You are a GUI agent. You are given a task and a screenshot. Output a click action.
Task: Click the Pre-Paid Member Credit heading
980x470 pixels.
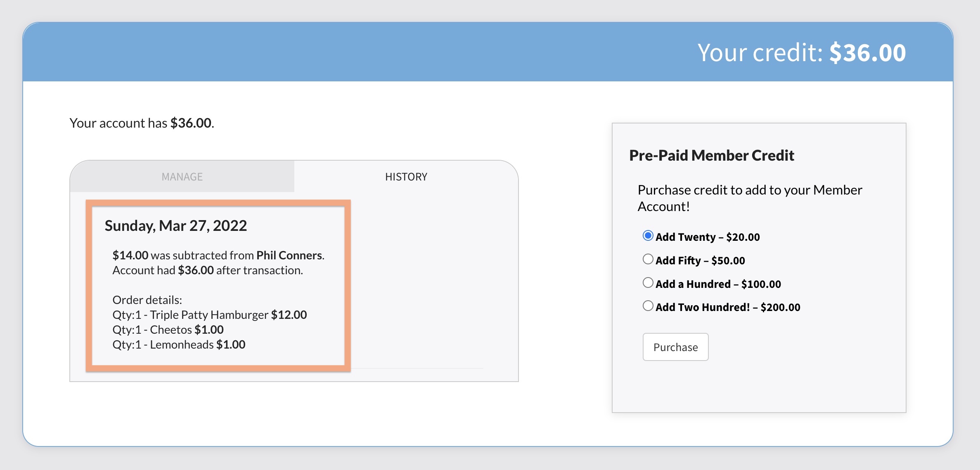coord(711,155)
